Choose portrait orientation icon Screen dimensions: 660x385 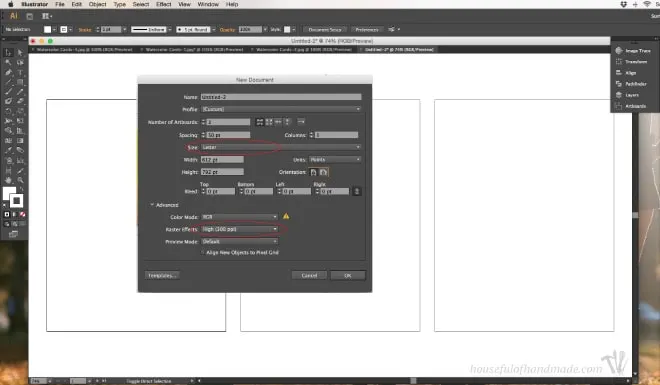point(313,172)
